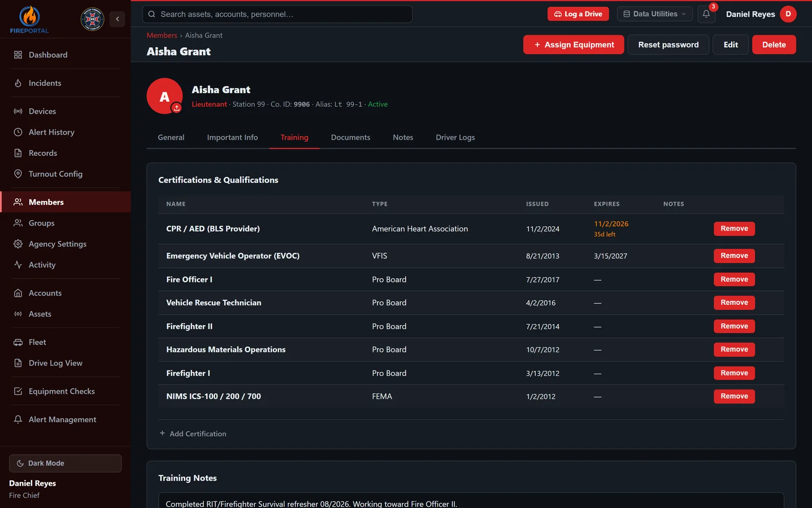The width and height of the screenshot is (812, 508).
Task: Click Add Certification link
Action: [193, 434]
